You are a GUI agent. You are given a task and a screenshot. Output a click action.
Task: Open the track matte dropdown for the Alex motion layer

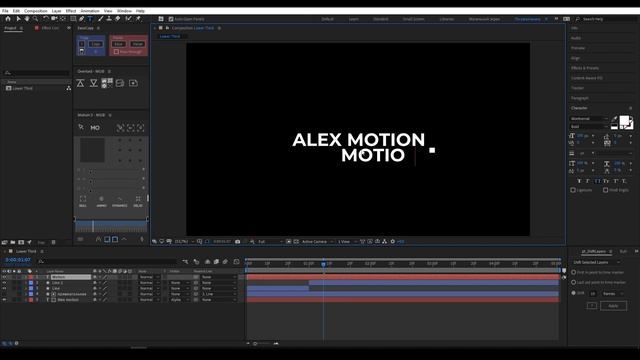[x=180, y=300]
